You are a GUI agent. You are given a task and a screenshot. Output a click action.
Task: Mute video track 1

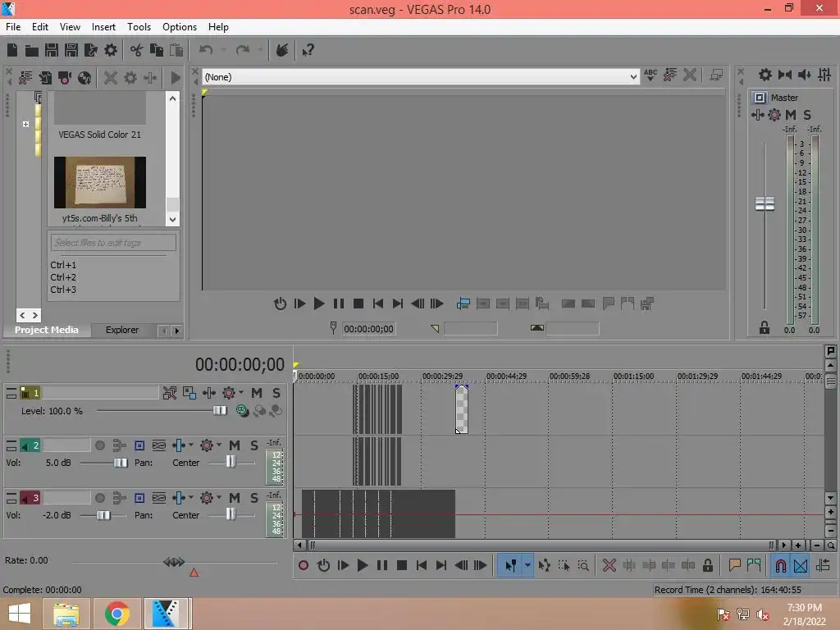coord(257,393)
